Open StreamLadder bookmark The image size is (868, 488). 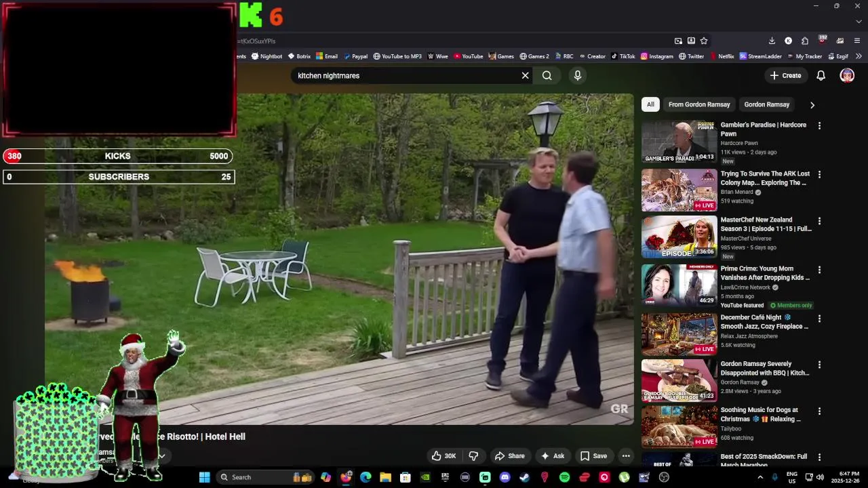pyautogui.click(x=761, y=56)
